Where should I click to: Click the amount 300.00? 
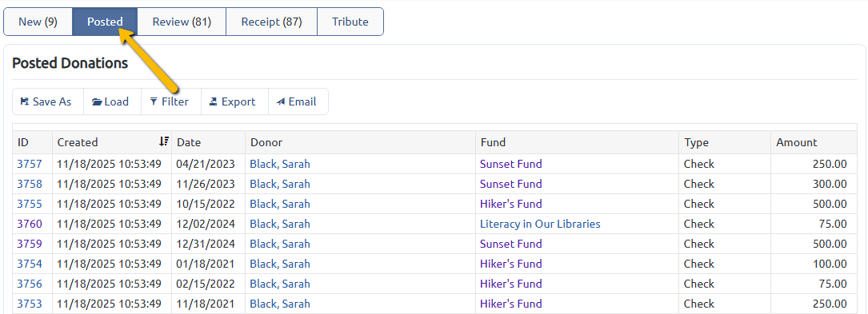point(830,184)
